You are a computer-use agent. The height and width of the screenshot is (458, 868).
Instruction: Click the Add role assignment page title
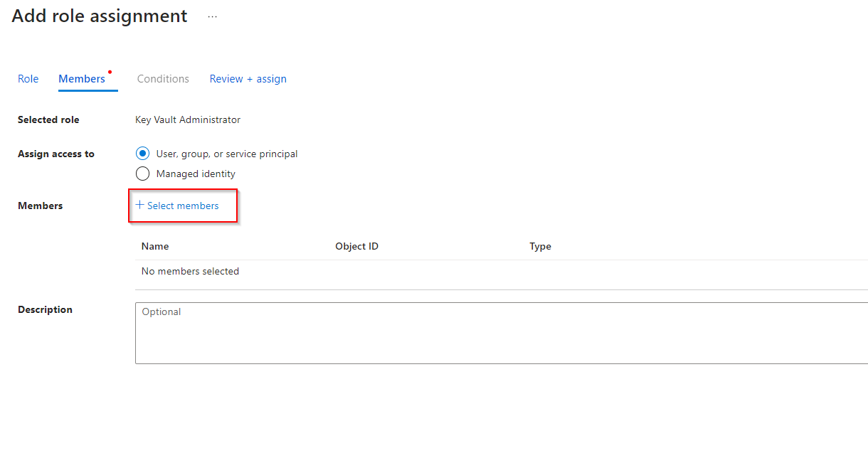(100, 16)
